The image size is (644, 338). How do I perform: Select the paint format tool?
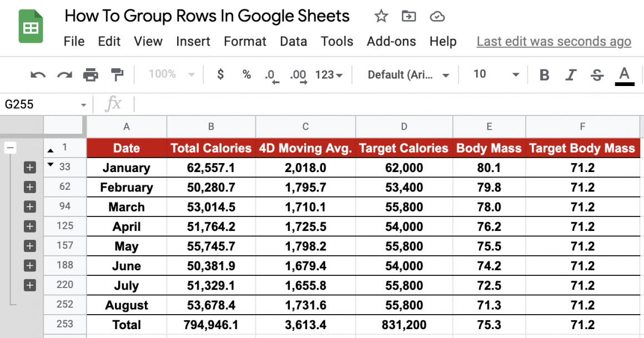point(117,75)
